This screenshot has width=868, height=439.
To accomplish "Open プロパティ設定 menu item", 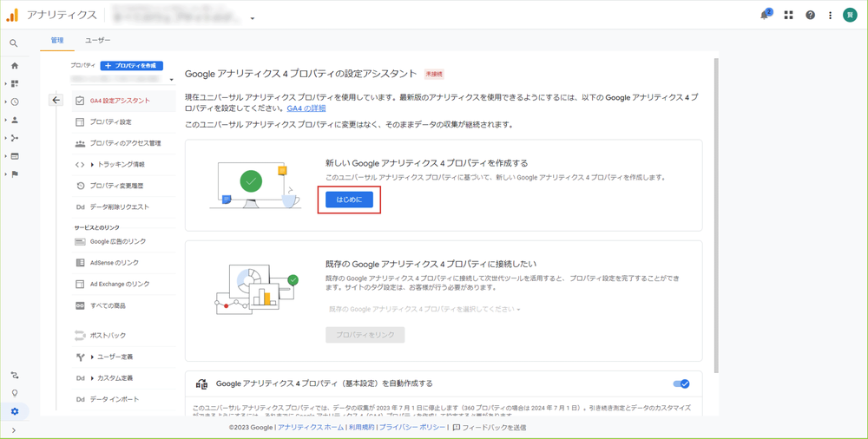I will click(x=123, y=121).
